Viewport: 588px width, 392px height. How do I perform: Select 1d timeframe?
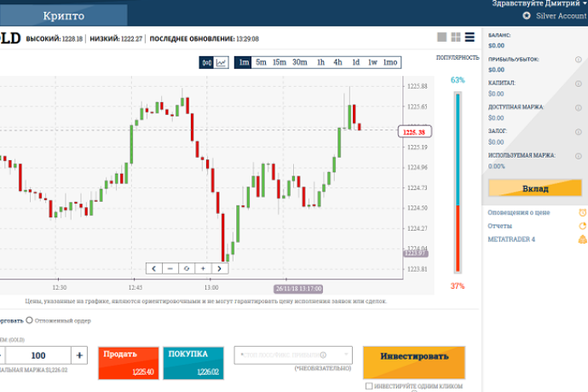[x=355, y=63]
